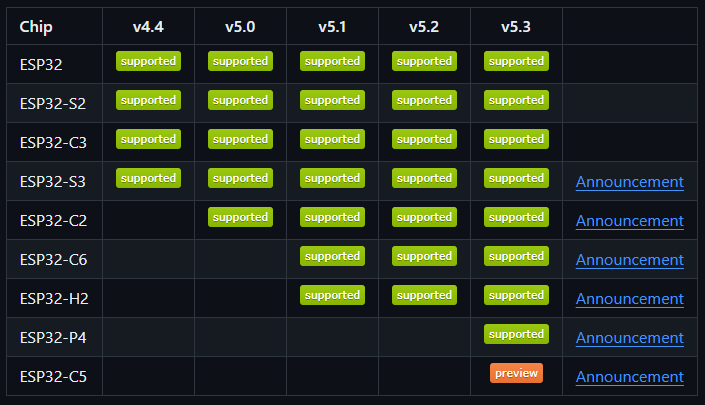The height and width of the screenshot is (405, 705).
Task: Click the ESP32-H2 v5.1 supported badge
Action: click(332, 295)
